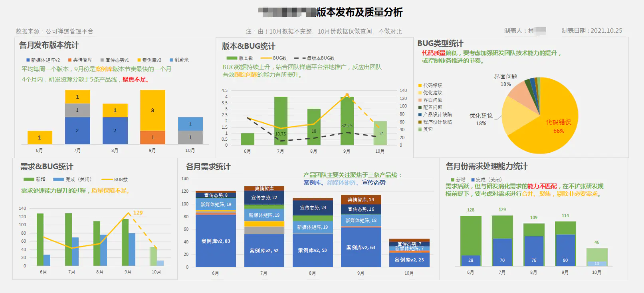The width and height of the screenshot is (644, 293).
Task: Click the 舆情智库, 14 bar segment
Action: 361,199
